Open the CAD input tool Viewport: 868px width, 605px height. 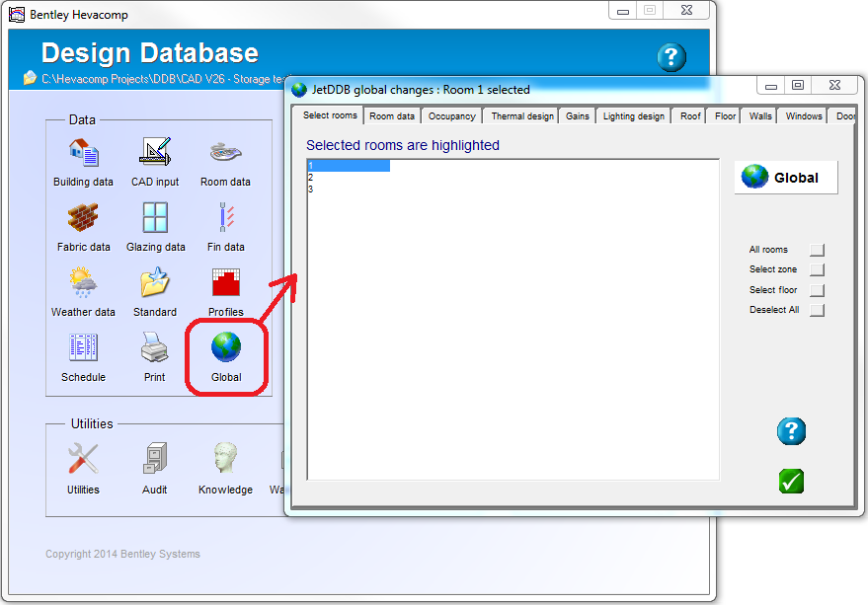point(155,153)
